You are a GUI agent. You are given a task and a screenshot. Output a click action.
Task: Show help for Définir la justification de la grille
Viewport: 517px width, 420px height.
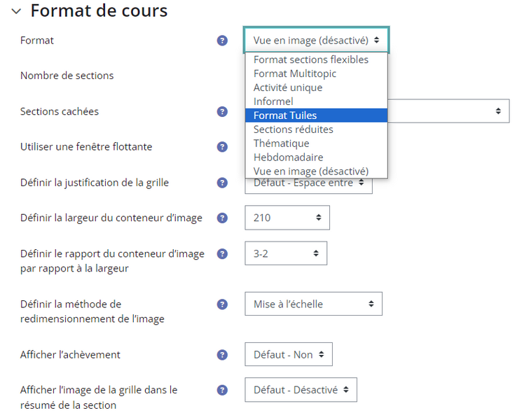click(x=222, y=183)
